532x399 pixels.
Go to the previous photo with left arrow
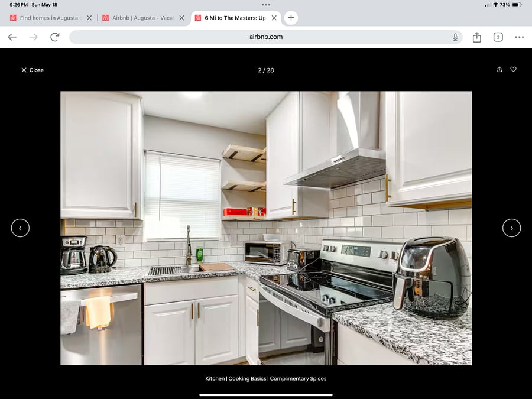[x=20, y=228]
